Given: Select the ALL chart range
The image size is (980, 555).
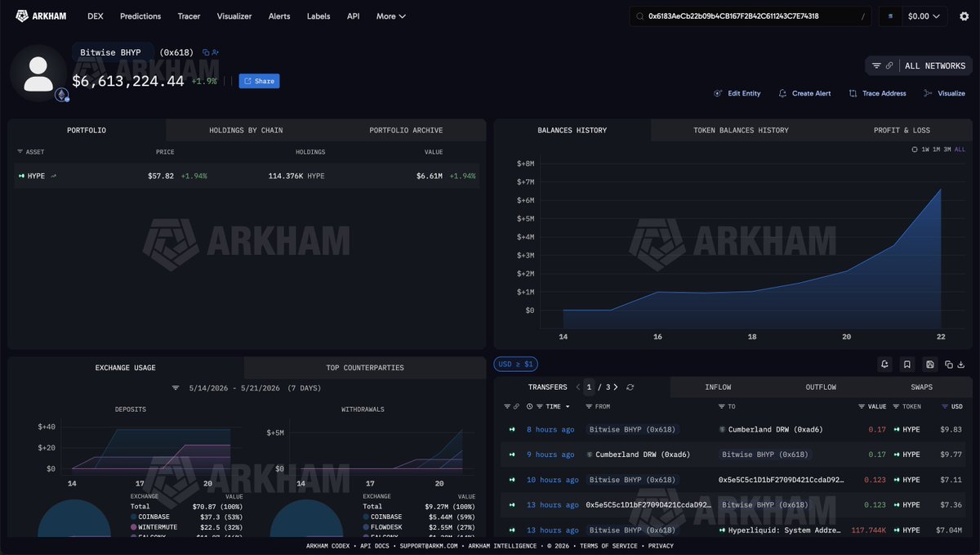Looking at the screenshot, I should pyautogui.click(x=960, y=150).
